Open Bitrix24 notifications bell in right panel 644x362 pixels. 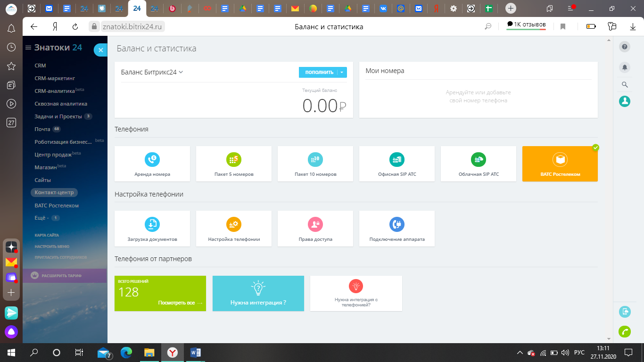click(x=625, y=67)
